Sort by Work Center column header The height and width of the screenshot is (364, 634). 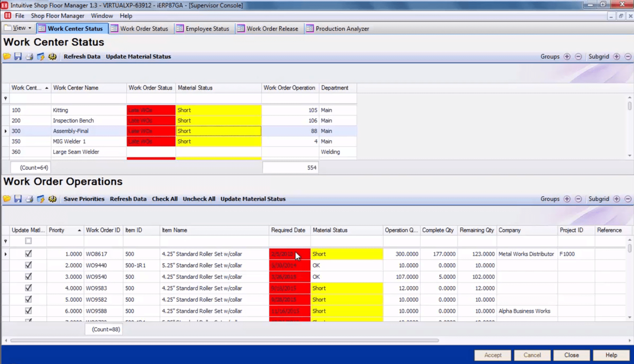tap(30, 88)
